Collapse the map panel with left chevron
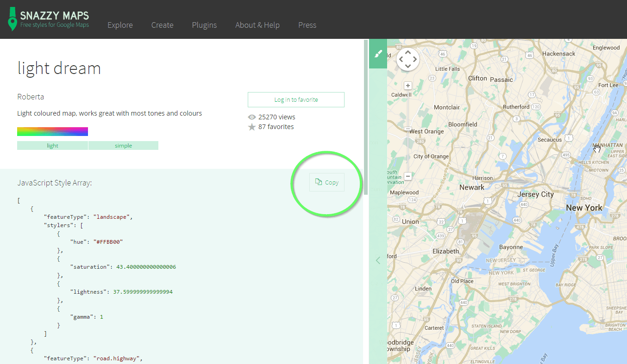 [x=378, y=260]
